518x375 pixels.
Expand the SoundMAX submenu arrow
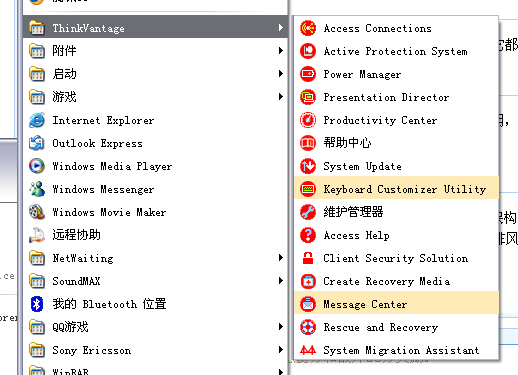[281, 280]
